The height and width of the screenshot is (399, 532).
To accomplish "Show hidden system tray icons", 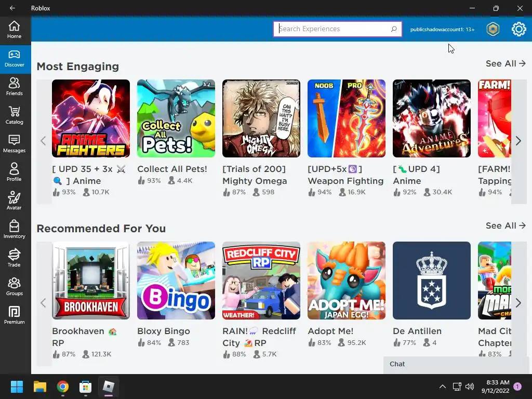I will pyautogui.click(x=443, y=387).
